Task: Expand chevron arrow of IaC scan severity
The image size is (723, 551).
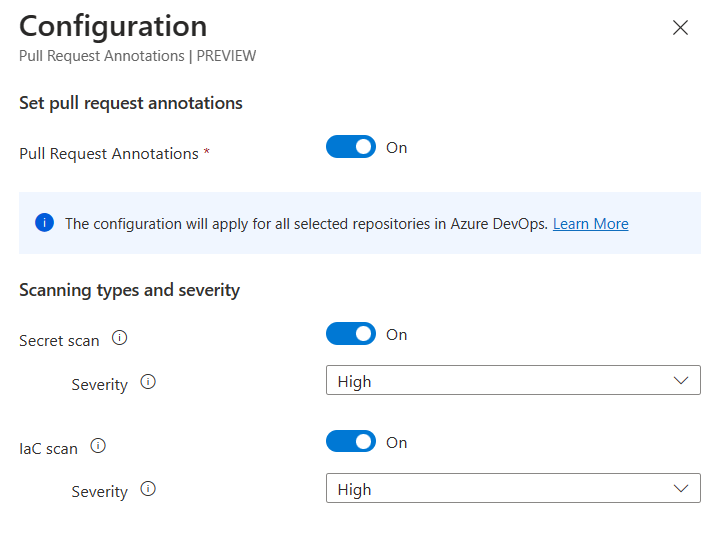Action: pos(681,489)
